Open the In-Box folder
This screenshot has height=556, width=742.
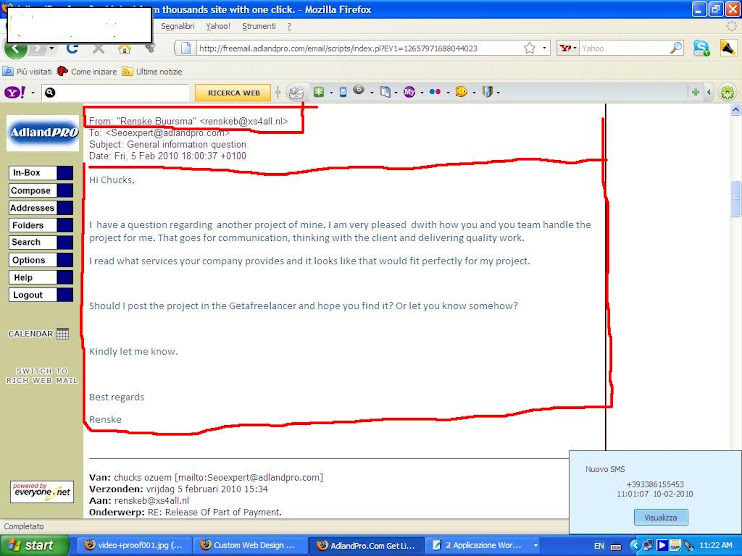click(x=41, y=173)
